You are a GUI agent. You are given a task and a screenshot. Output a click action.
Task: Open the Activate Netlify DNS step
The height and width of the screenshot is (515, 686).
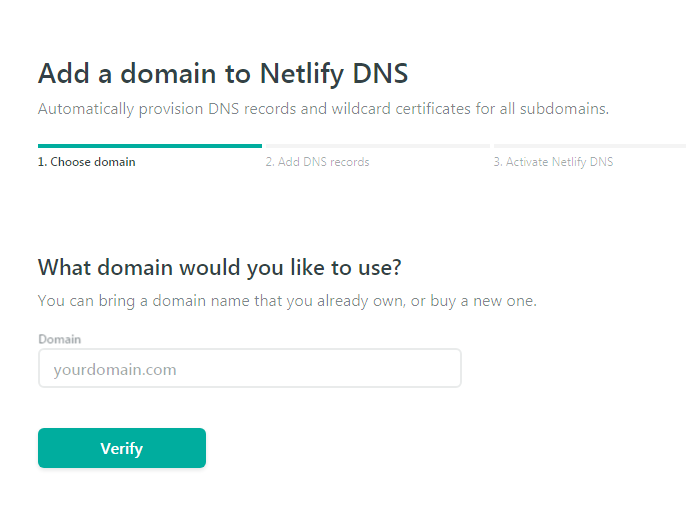click(553, 162)
